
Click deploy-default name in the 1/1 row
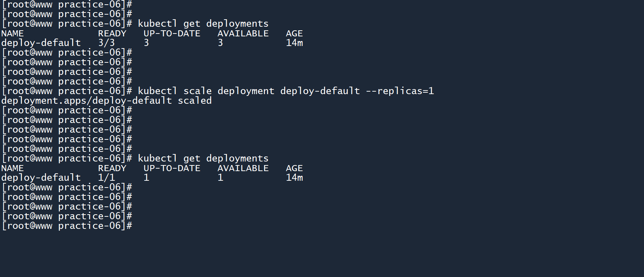(41, 178)
